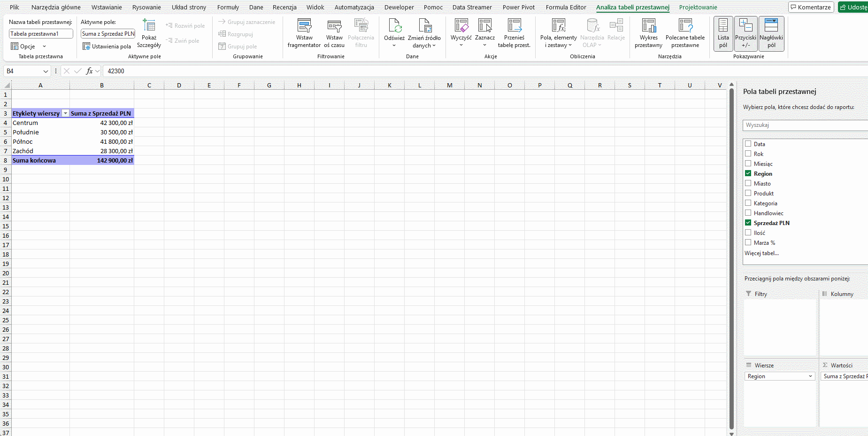Click Przenieś tabelę przestawną icon
The image size is (868, 436).
coord(514,26)
